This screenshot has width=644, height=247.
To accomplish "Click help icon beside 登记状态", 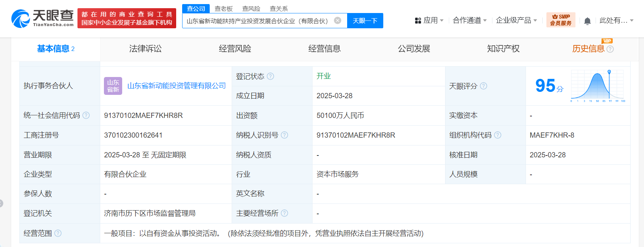I will pos(270,76).
